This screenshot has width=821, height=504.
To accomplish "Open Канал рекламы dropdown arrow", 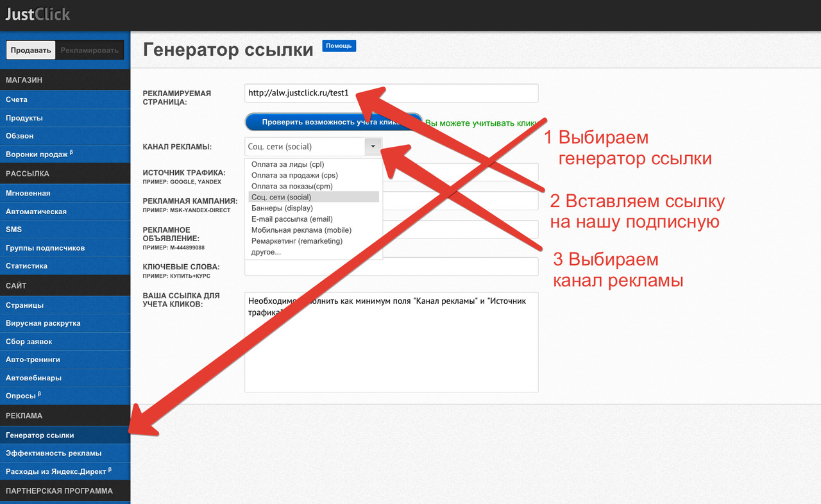I will (x=373, y=147).
